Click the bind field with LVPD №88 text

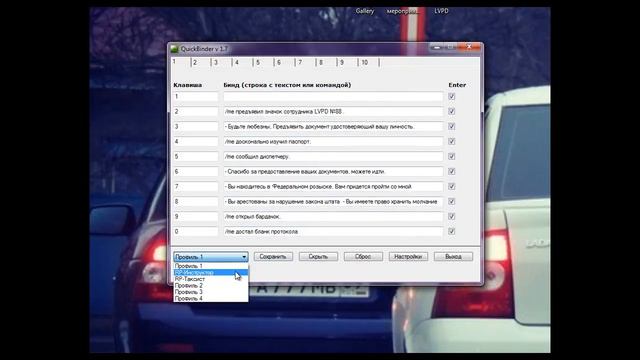(333, 111)
